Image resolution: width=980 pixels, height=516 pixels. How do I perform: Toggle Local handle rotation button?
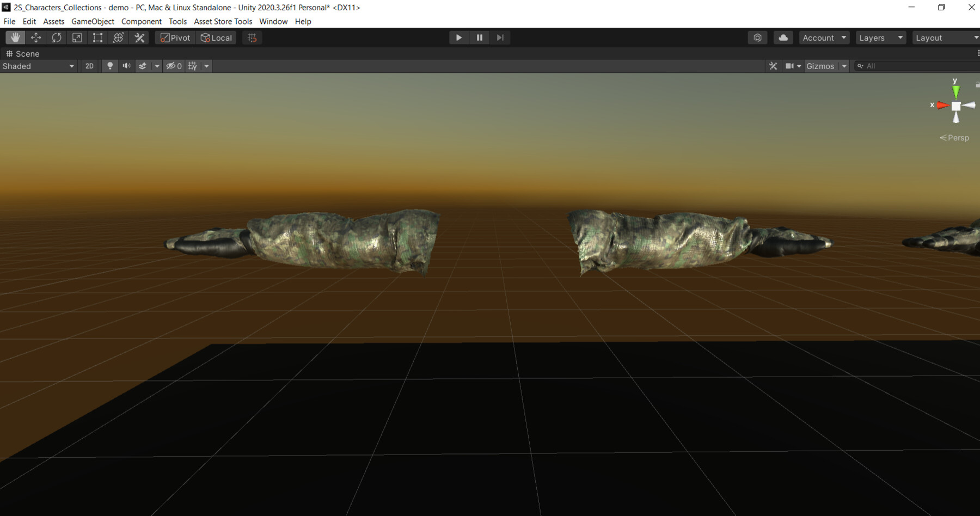217,38
